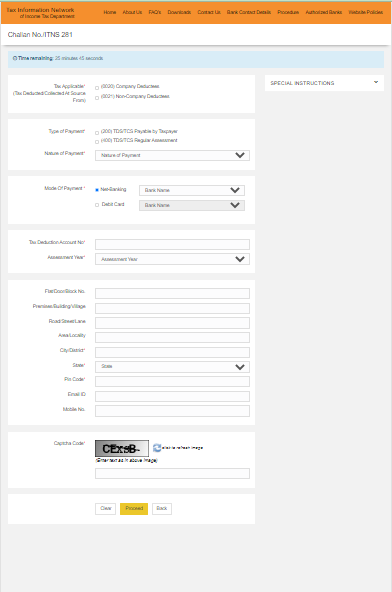Open Authorized Banks menu link
This screenshot has width=392, height=592.
(324, 12)
